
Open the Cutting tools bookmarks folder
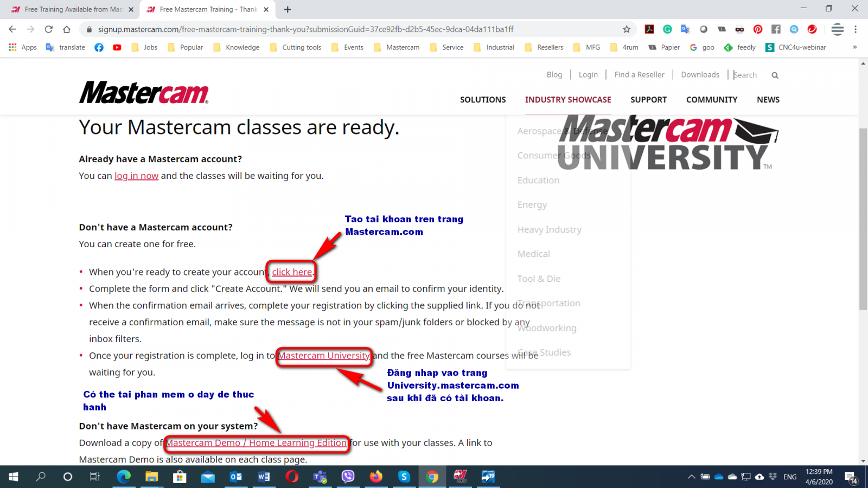pos(295,48)
